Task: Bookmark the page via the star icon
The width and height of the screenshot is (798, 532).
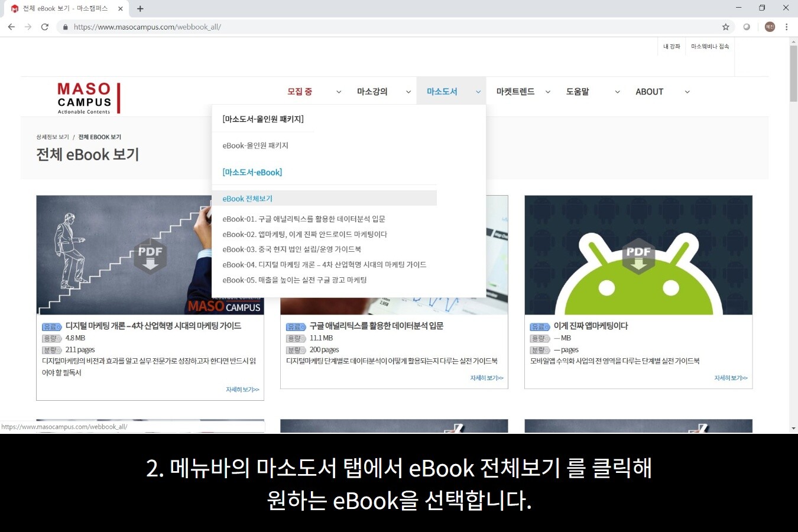Action: (725, 27)
